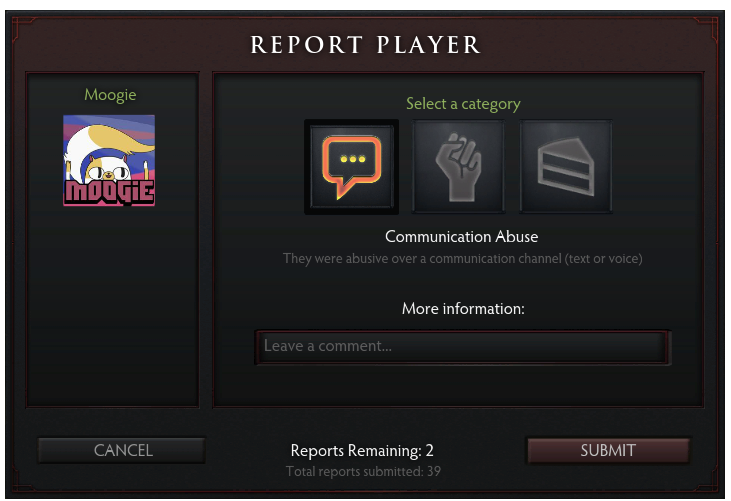Click the abusive communication channel description text

462,259
